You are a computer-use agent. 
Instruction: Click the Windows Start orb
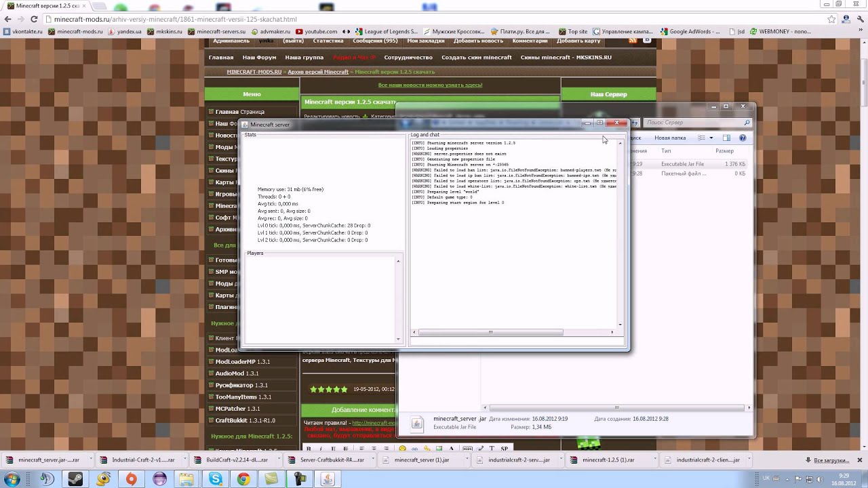(x=12, y=479)
